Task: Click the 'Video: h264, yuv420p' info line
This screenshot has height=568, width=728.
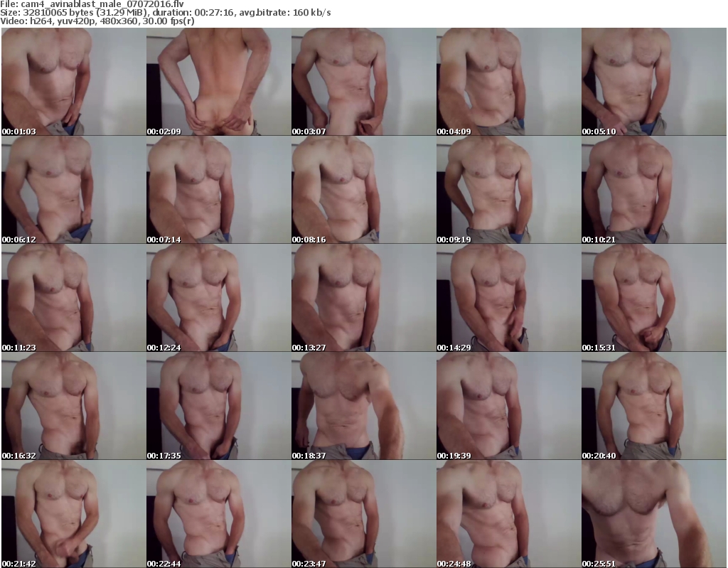Action: tap(97, 21)
